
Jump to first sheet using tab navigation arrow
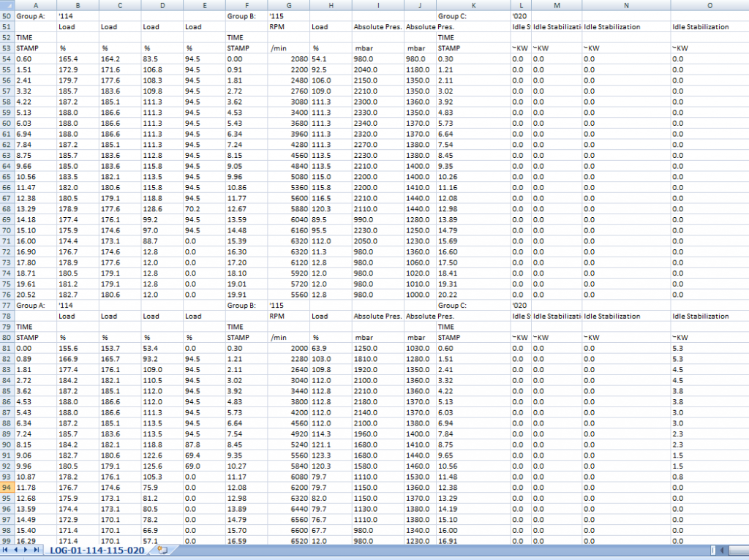(x=7, y=550)
